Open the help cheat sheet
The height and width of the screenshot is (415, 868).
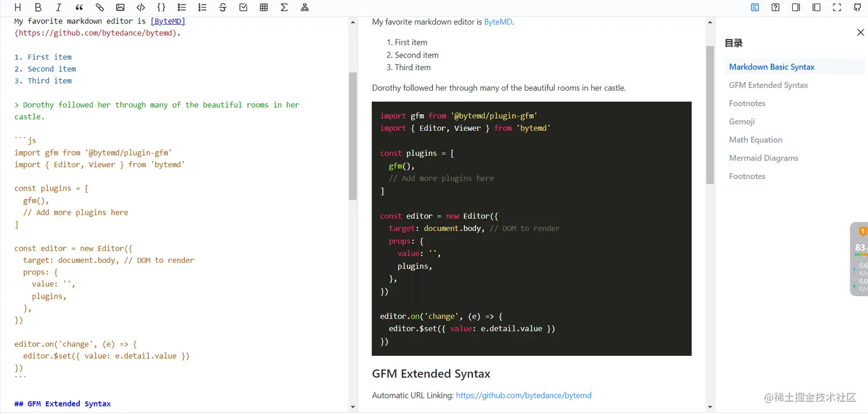click(776, 7)
